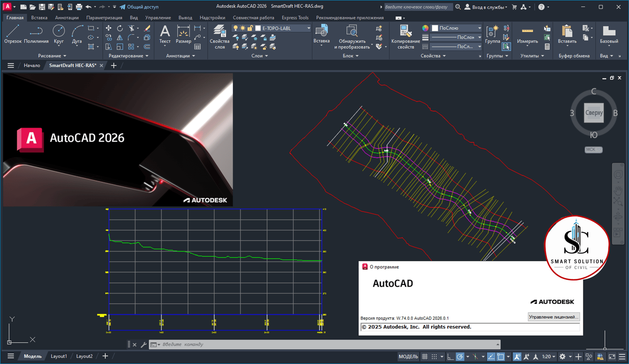Screen dimensions: 629x364
Task: Click the Общий доступ share button
Action: (139, 7)
